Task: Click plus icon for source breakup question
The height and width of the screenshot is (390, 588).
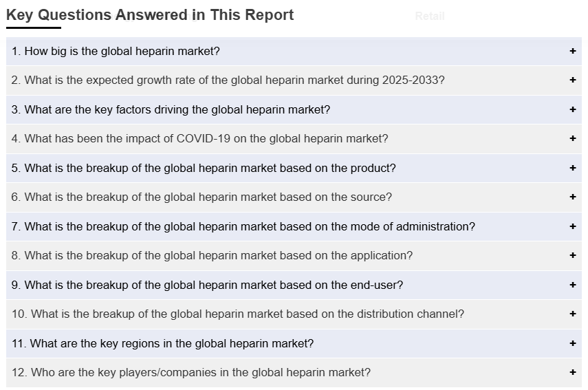Action: pyautogui.click(x=572, y=197)
